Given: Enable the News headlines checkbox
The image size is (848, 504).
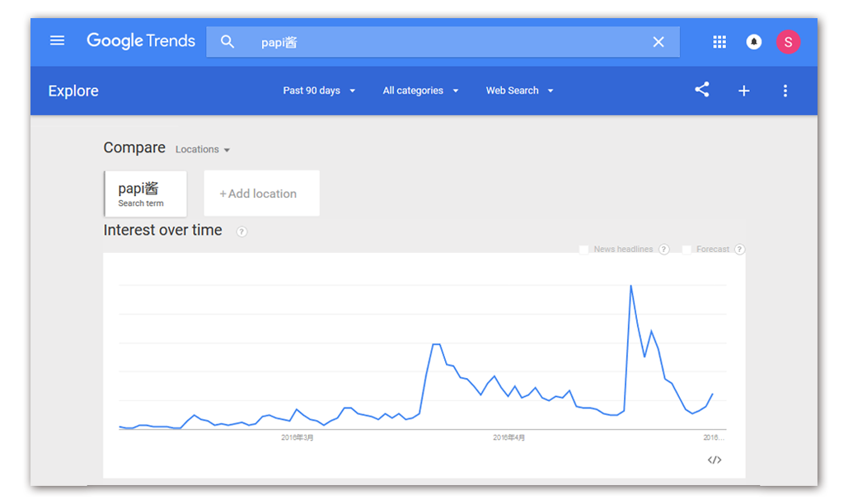Looking at the screenshot, I should pos(583,250).
